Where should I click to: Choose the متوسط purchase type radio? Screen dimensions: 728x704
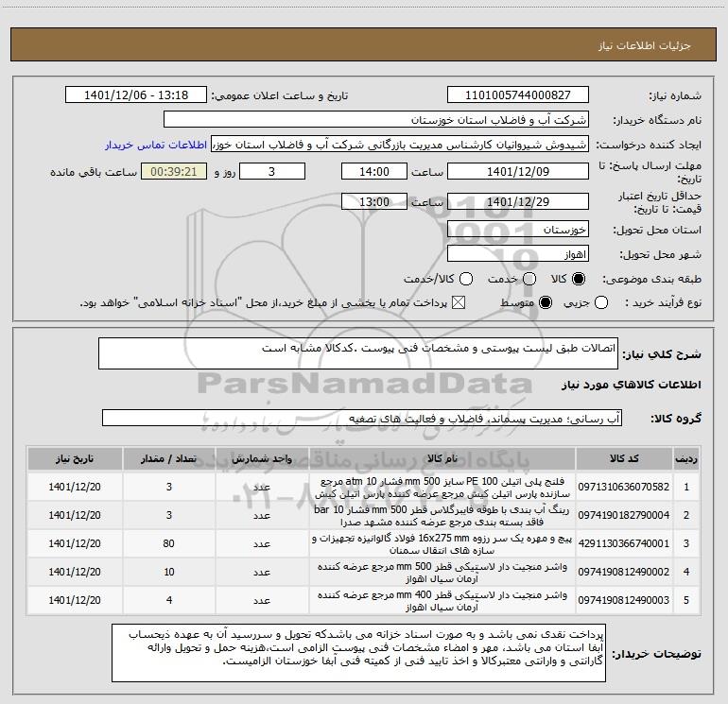[x=546, y=302]
